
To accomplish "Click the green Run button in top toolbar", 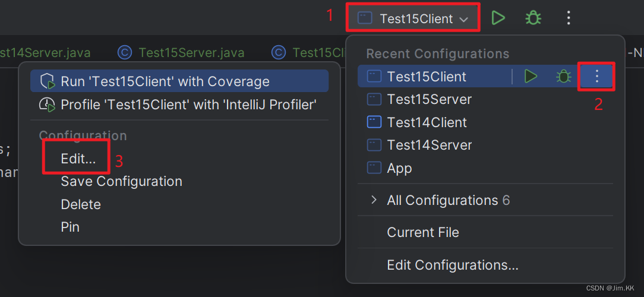I will pyautogui.click(x=498, y=18).
